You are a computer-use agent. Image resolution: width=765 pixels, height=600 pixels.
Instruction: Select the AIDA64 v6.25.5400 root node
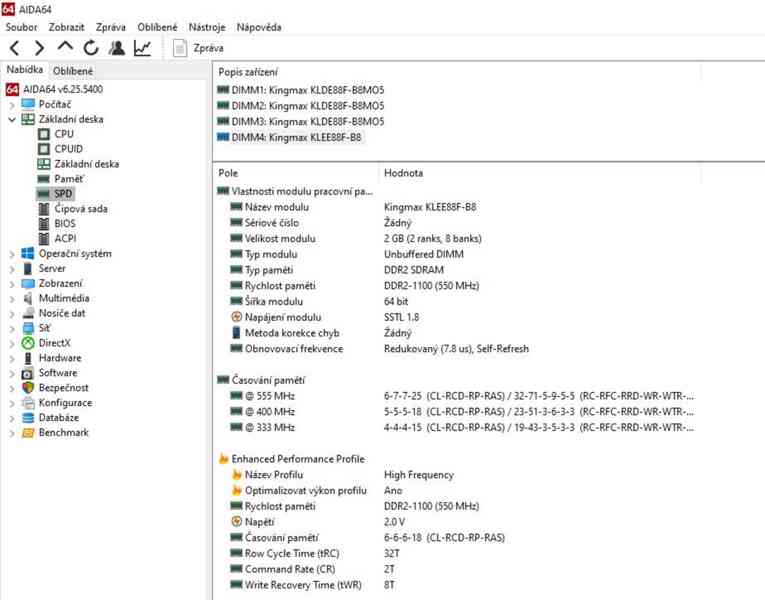55,89
